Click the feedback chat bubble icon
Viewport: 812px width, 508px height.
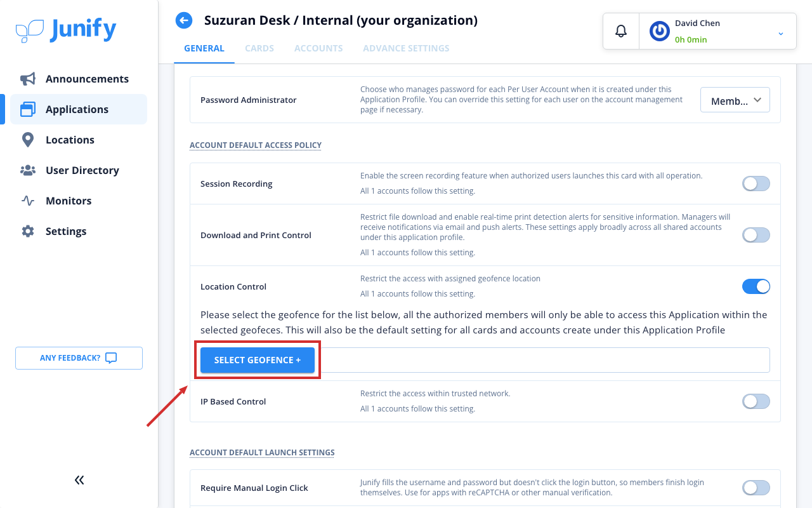tap(111, 358)
